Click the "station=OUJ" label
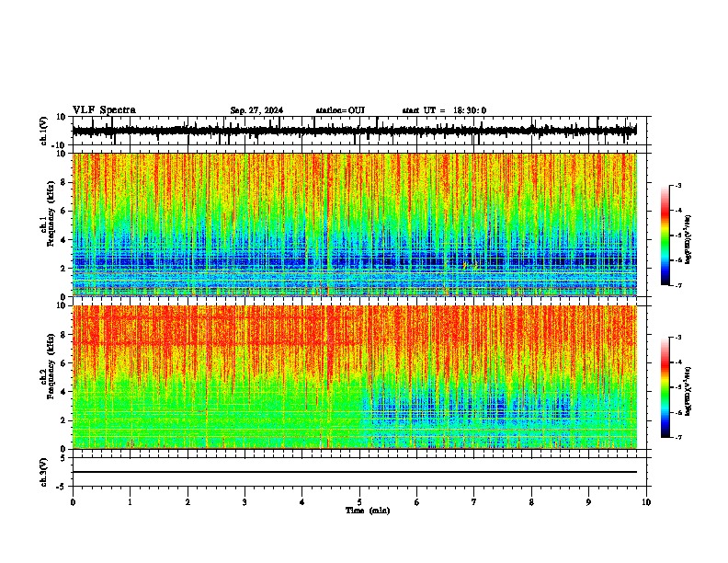The image size is (728, 563). [340, 110]
